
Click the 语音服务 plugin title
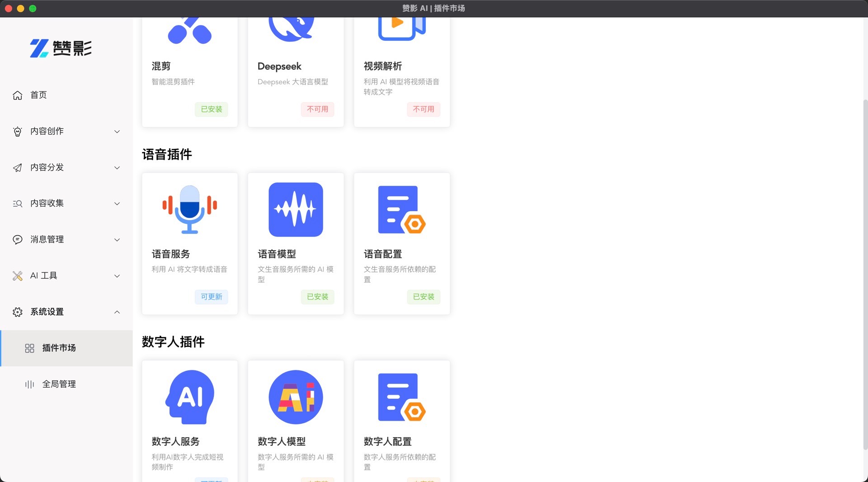[x=171, y=254]
